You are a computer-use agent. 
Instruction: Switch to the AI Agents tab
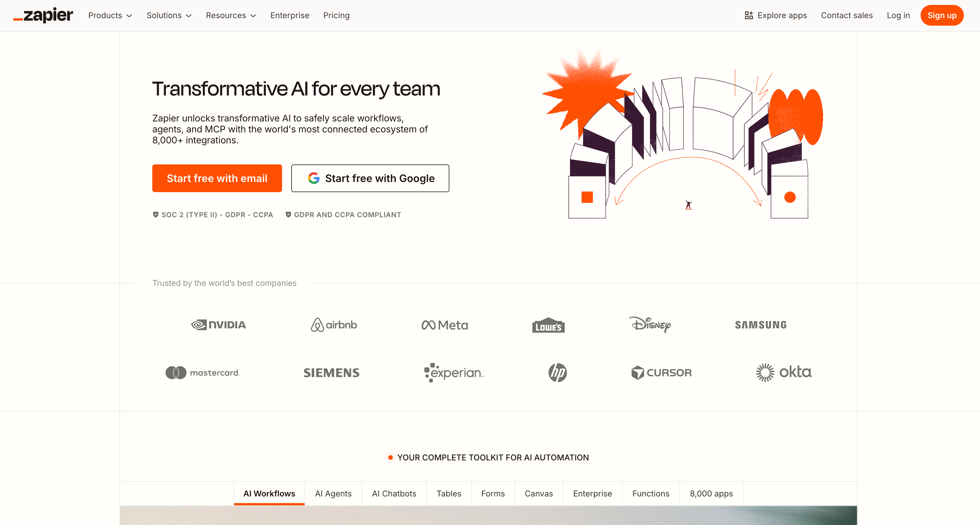point(333,494)
